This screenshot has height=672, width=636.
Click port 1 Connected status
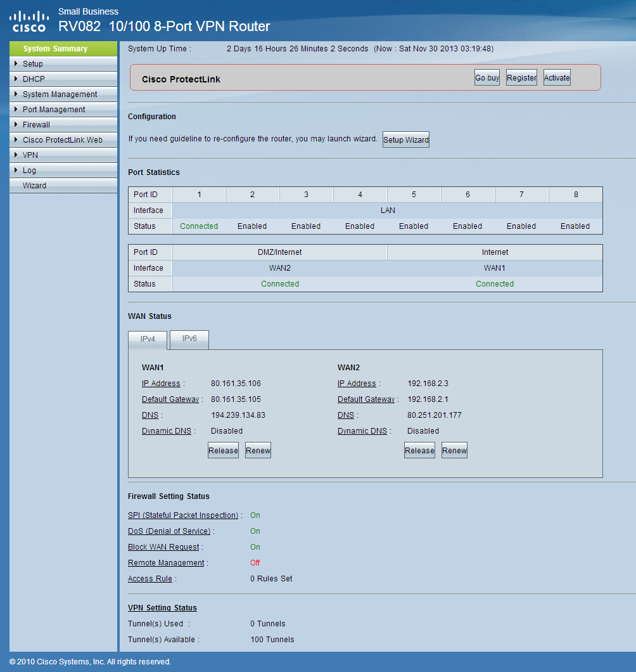point(199,226)
